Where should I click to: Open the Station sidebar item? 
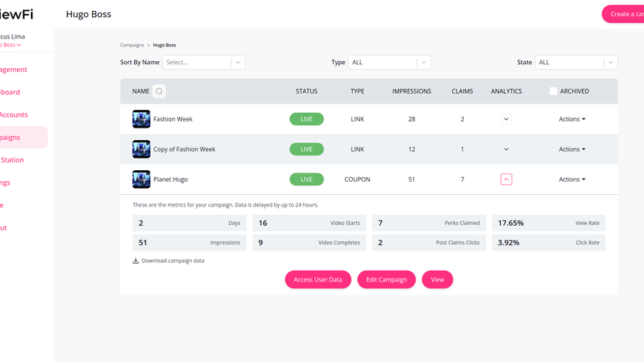click(x=12, y=159)
